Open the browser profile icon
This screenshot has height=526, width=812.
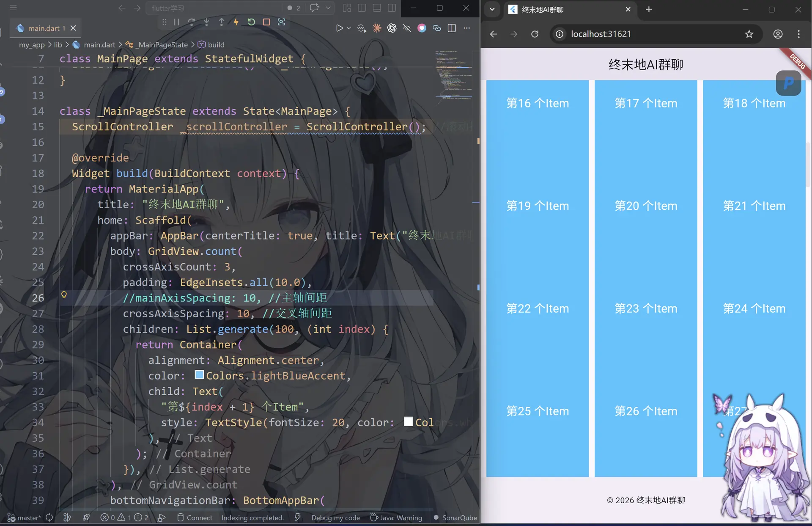(x=778, y=34)
